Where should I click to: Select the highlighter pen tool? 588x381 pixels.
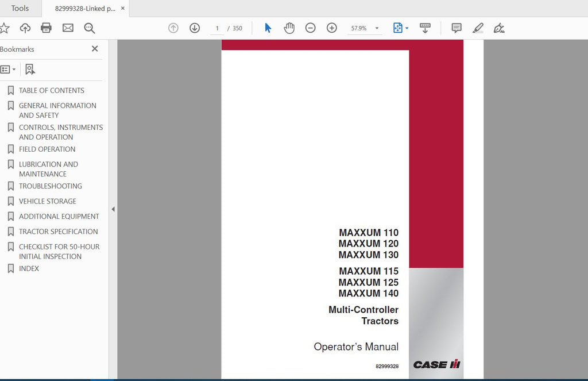click(478, 28)
